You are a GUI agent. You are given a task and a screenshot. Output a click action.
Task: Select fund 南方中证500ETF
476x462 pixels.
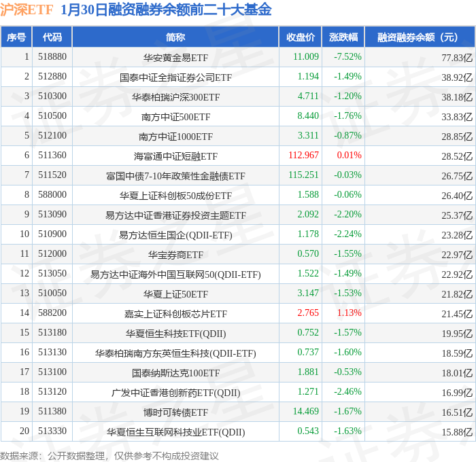point(175,117)
